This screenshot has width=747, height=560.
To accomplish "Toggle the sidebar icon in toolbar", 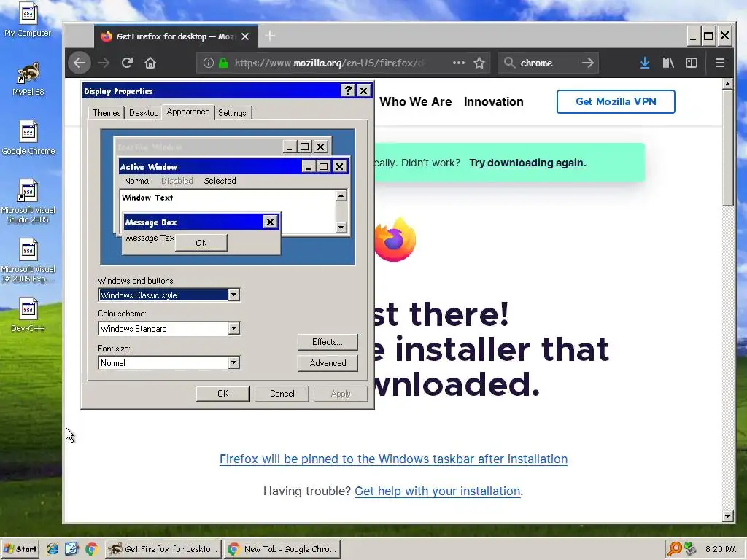I will click(692, 63).
